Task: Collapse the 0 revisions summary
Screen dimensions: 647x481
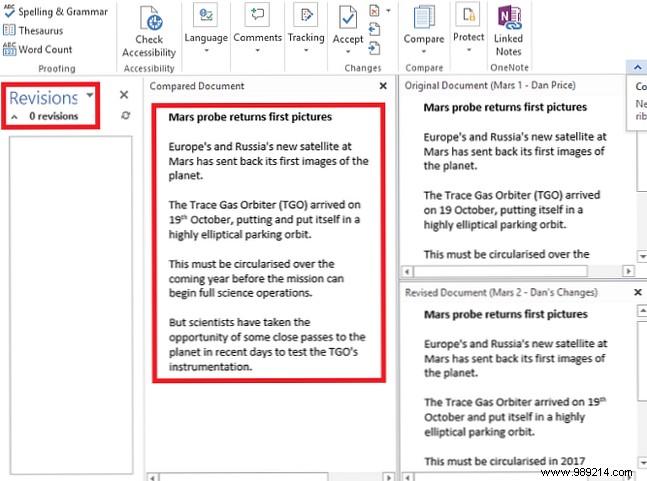Action: tap(14, 117)
